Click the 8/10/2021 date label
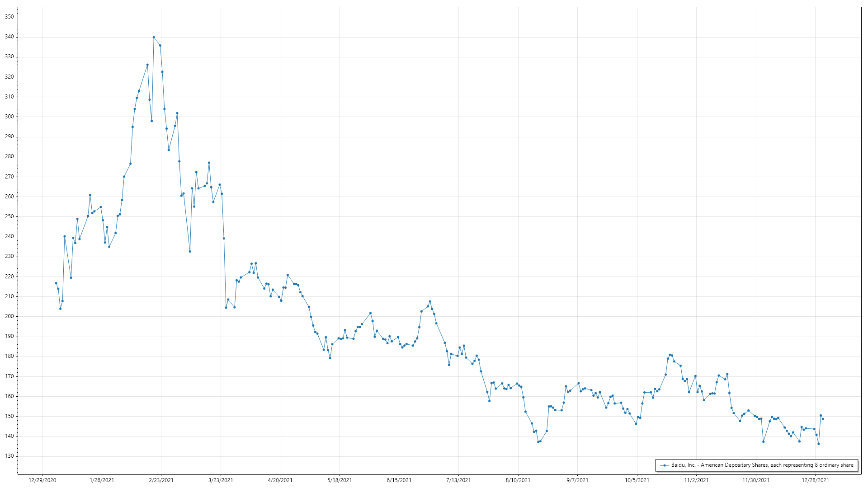868x488 pixels. click(x=518, y=480)
